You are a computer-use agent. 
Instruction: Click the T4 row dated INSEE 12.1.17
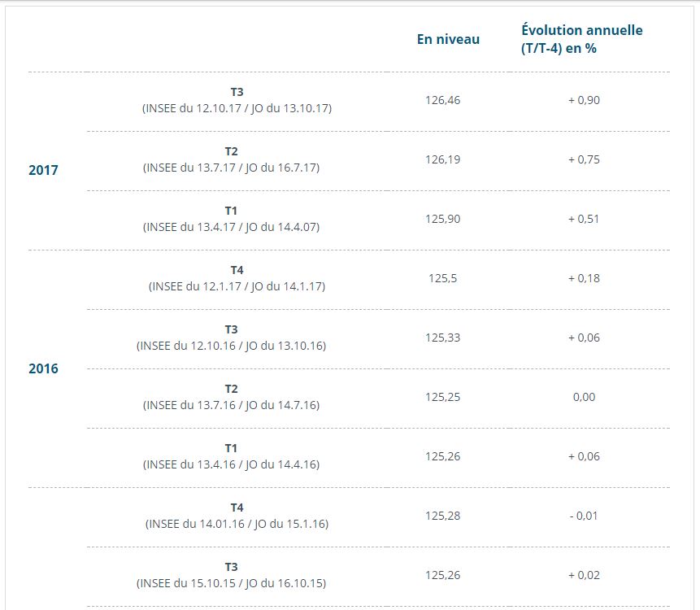(x=237, y=278)
